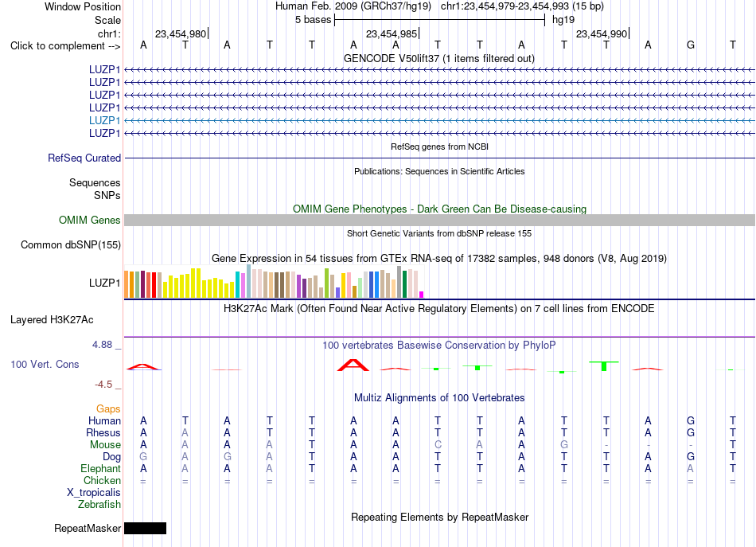The image size is (756, 547).
Task: Open the H3K27Ac Mark track title
Action: [439, 309]
